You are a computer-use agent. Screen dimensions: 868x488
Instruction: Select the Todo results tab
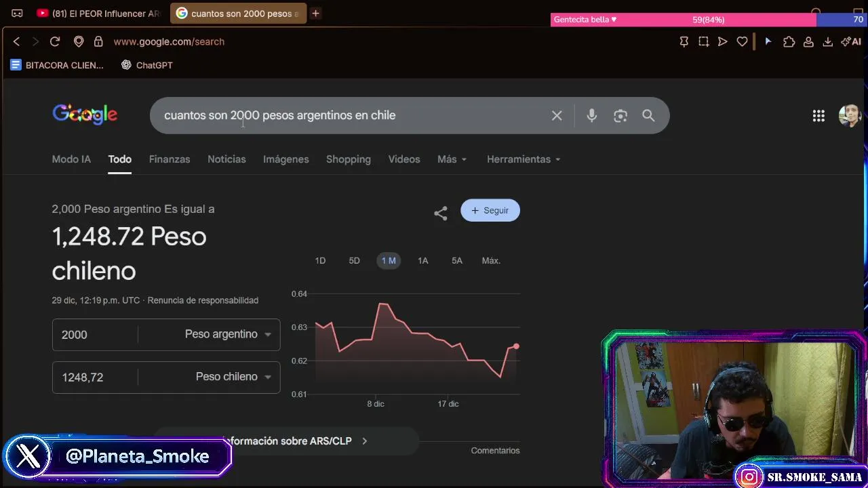click(x=119, y=159)
